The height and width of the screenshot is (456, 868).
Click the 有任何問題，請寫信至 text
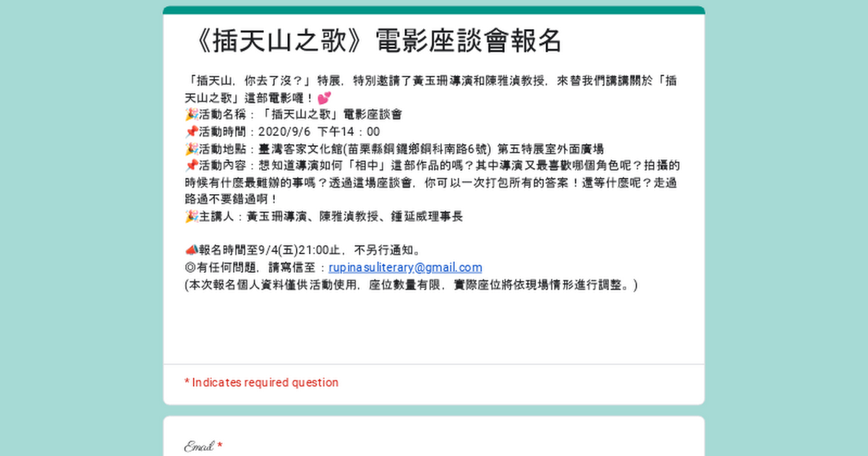pyautogui.click(x=255, y=268)
